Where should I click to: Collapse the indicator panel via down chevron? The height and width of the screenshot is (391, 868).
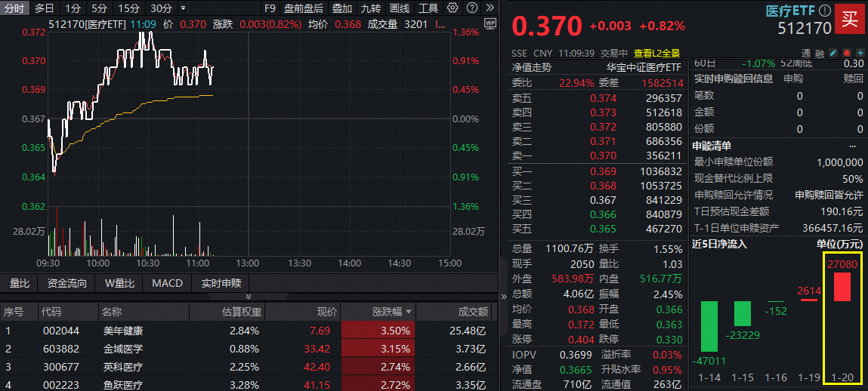point(248,297)
